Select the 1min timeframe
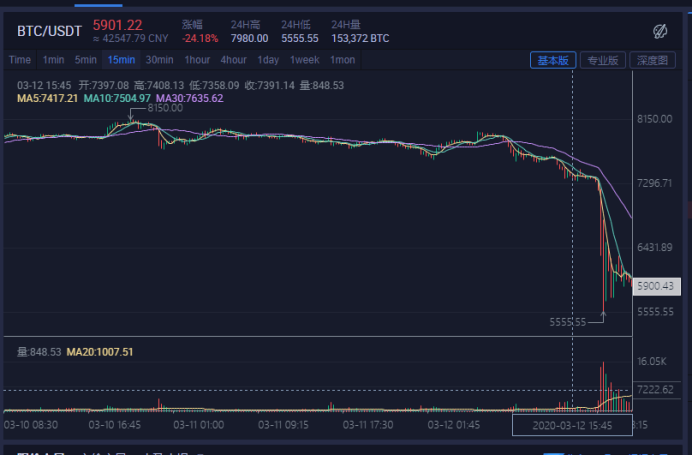693x455 pixels. coord(53,60)
